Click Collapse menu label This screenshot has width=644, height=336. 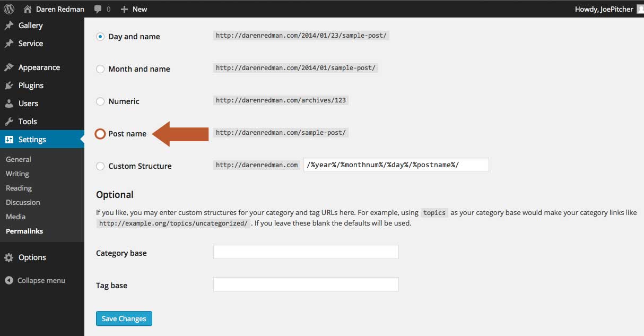(41, 280)
